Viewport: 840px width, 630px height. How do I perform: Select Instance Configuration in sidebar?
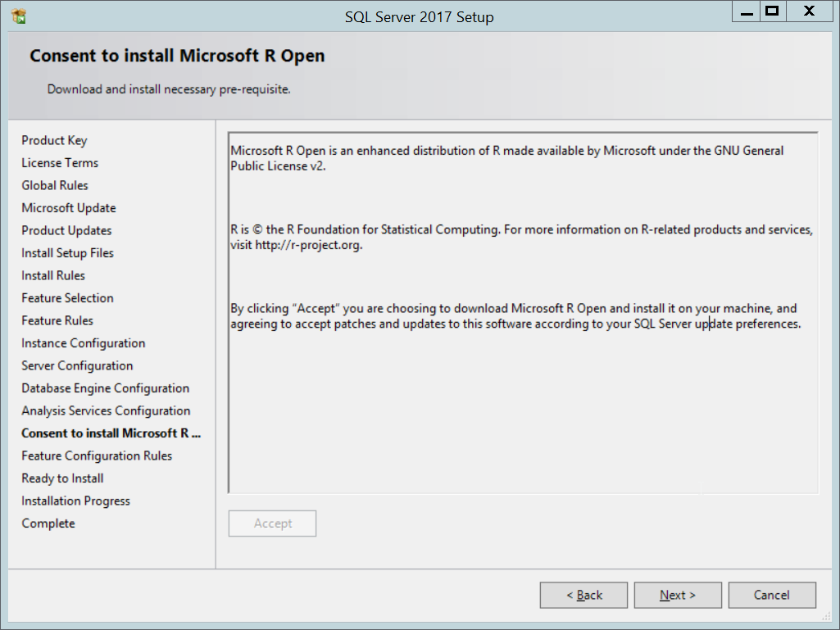pyautogui.click(x=84, y=343)
